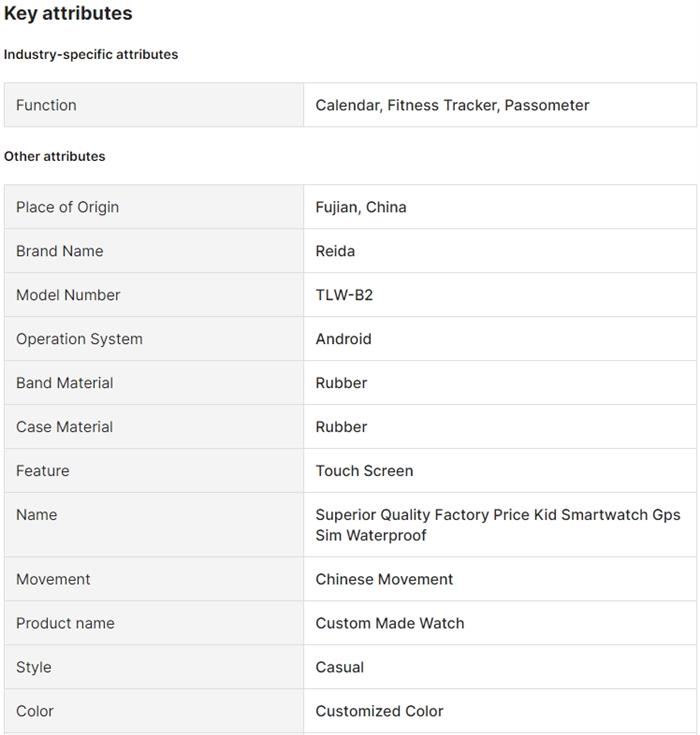Click the Operation System label
The image size is (700, 735).
click(79, 339)
